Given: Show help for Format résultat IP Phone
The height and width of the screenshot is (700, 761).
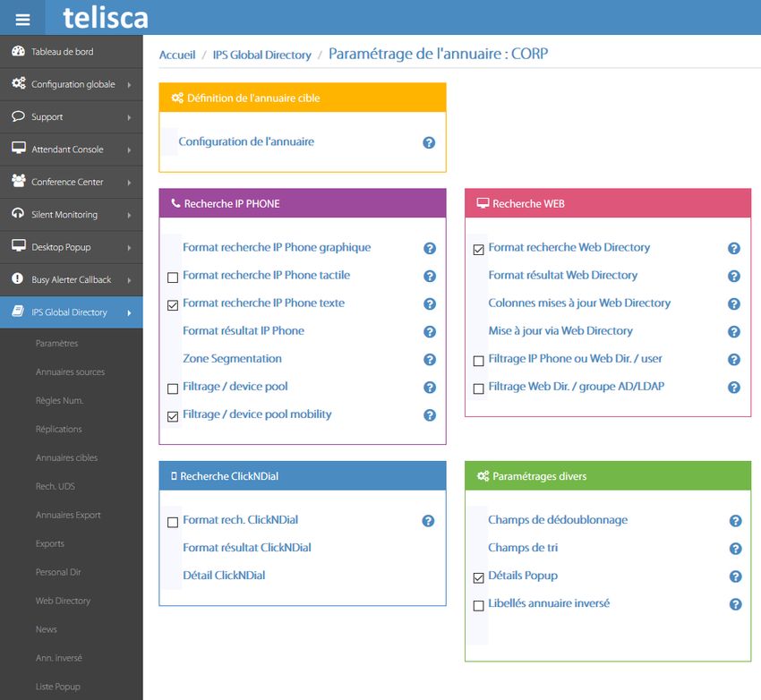Looking at the screenshot, I should click(429, 332).
